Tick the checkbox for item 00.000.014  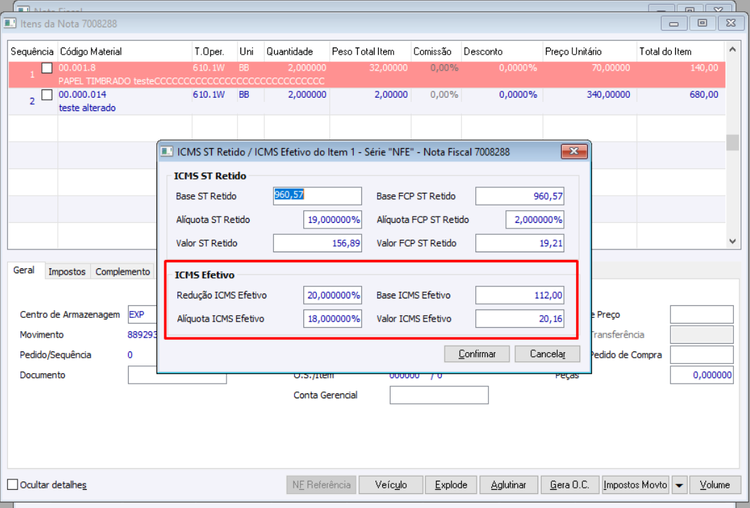(x=47, y=95)
